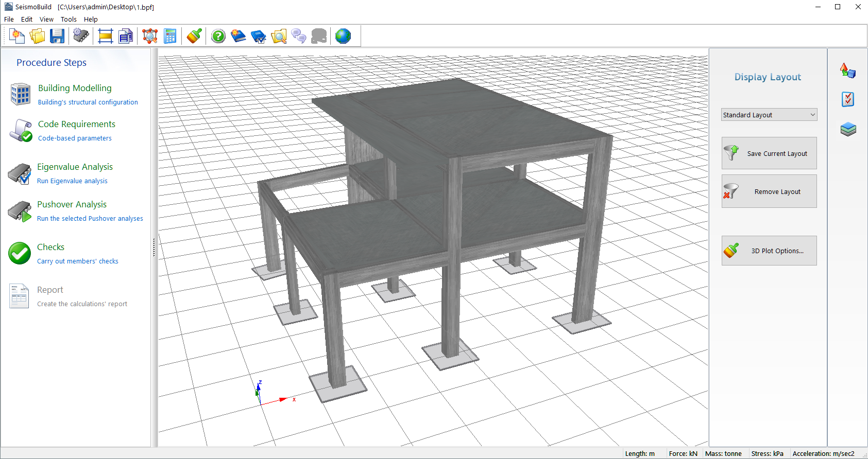This screenshot has height=459, width=868.
Task: Select the Building Modelling step
Action: point(75,89)
